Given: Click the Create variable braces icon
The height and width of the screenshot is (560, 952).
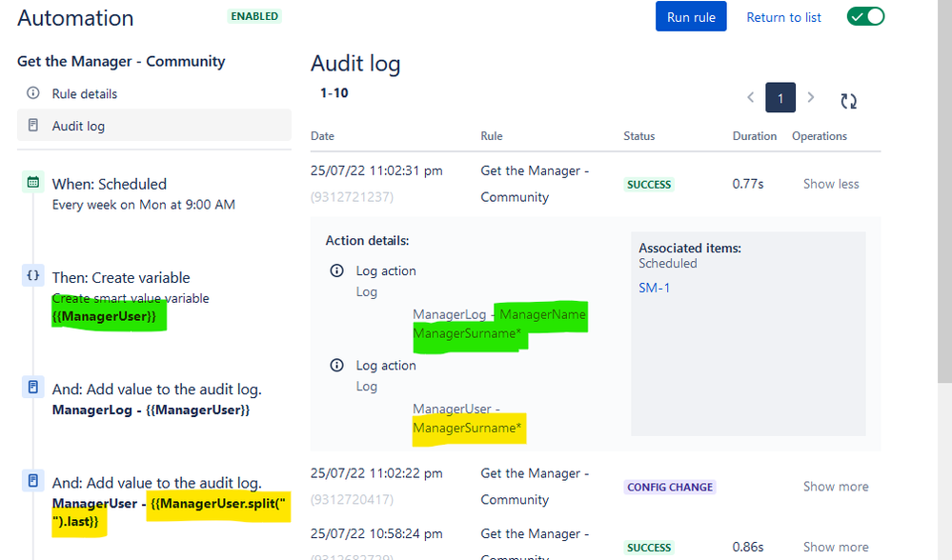Looking at the screenshot, I should pos(32,275).
